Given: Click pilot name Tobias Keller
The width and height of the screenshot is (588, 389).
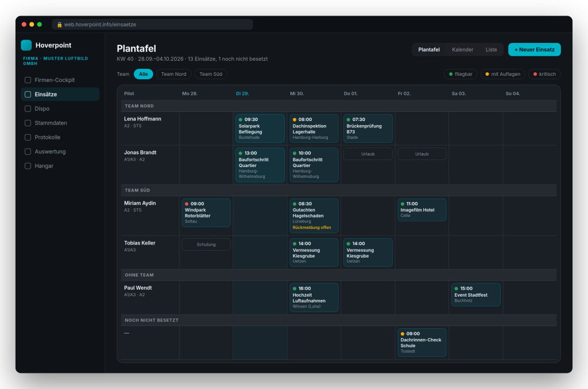Looking at the screenshot, I should pos(140,243).
